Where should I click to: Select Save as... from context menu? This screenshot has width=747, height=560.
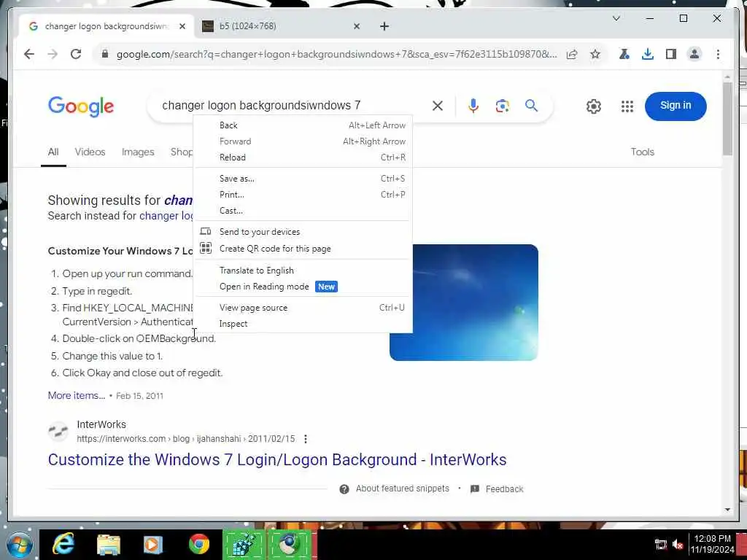coord(303,179)
